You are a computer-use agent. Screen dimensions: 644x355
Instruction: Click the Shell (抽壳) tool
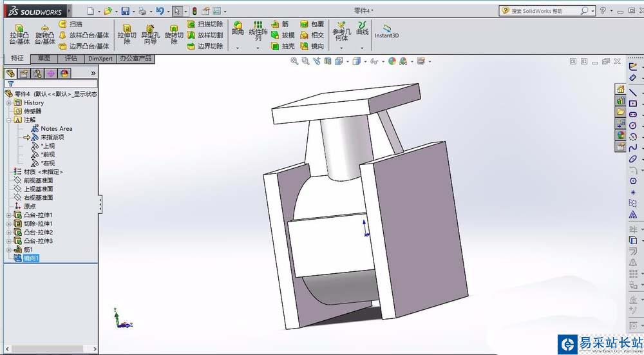pos(283,46)
